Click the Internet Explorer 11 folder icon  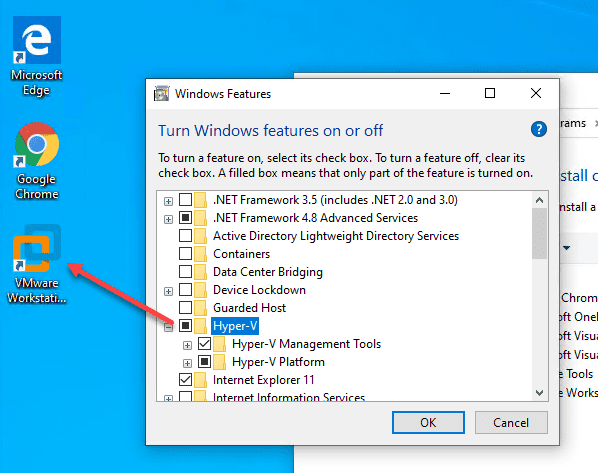click(x=200, y=380)
